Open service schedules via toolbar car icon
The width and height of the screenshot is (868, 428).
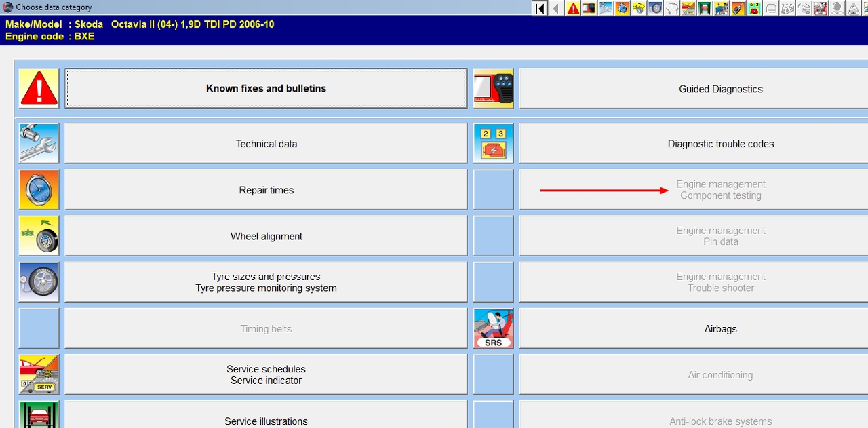click(x=688, y=8)
